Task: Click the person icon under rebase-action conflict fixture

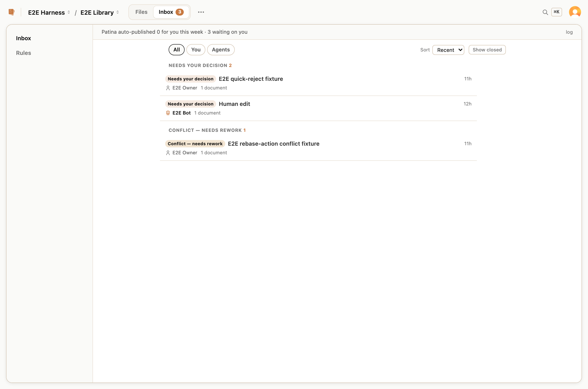Action: click(x=168, y=153)
